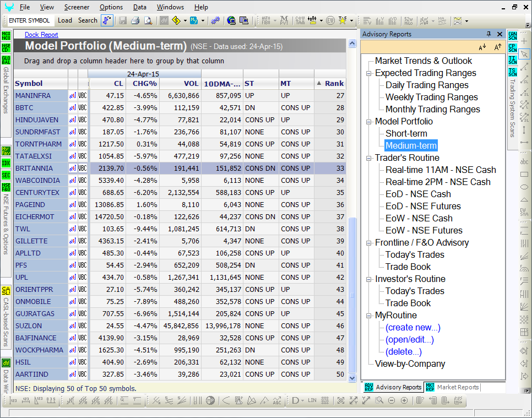The height and width of the screenshot is (418, 532).
Task: Open the Options menu
Action: pos(111,7)
